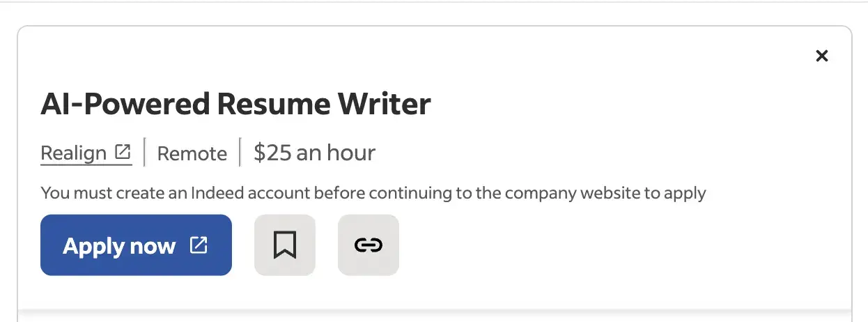Image resolution: width=868 pixels, height=322 pixels.
Task: Click the word "AI-Powered" in the heading
Action: [125, 105]
